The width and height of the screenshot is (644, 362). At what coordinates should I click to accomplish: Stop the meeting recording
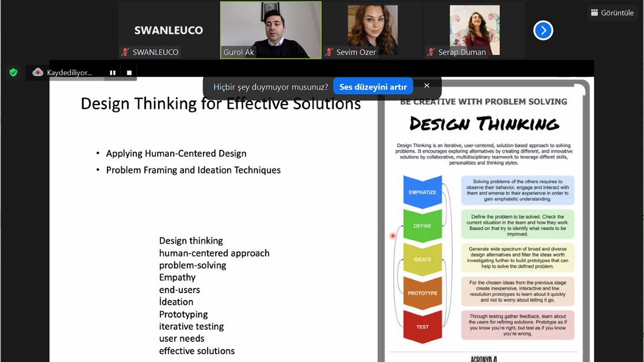(129, 72)
